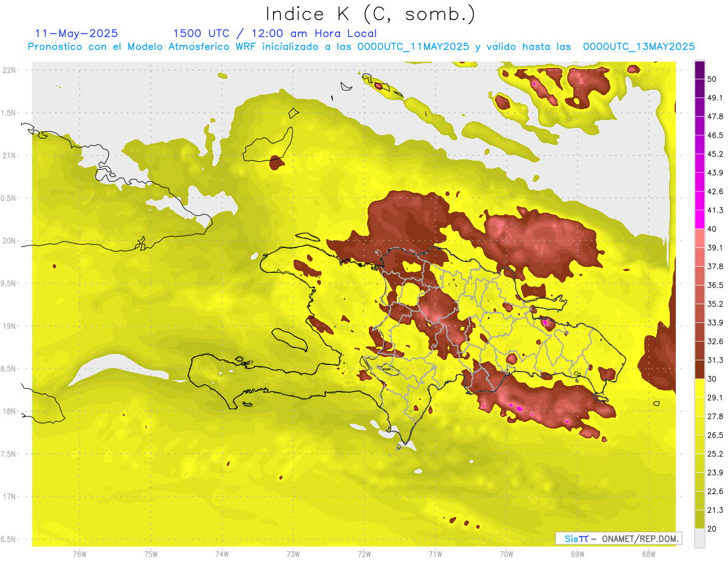The image size is (728, 562).
Task: Click the "32.6" color scale label
Action: [715, 341]
